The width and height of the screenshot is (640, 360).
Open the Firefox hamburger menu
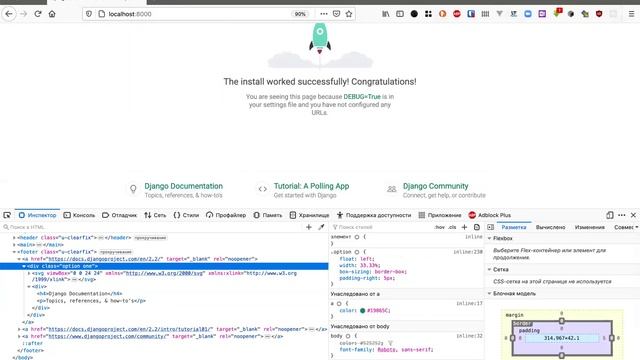click(631, 14)
